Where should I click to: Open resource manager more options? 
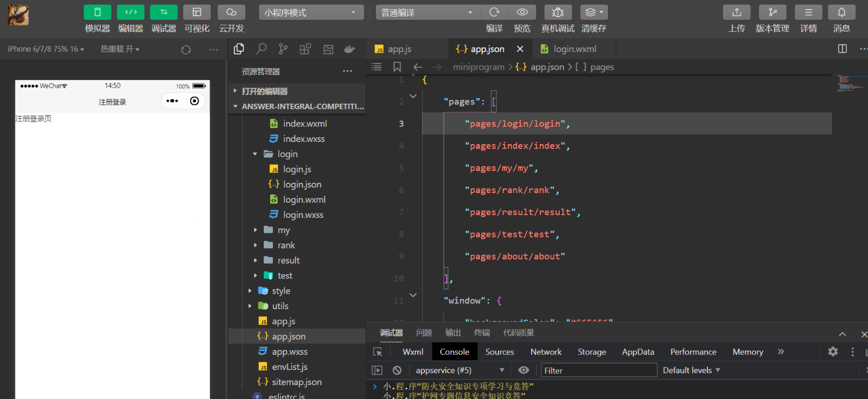click(348, 71)
